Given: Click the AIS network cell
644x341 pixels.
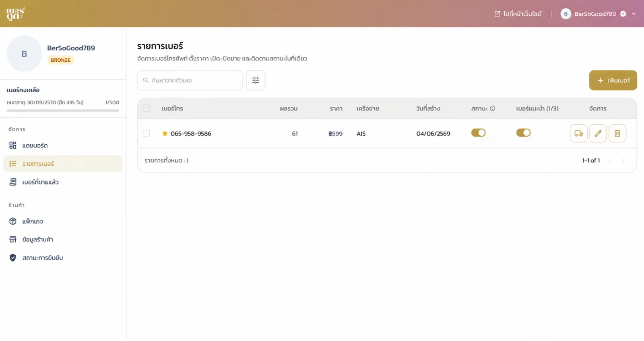Looking at the screenshot, I should tap(361, 133).
